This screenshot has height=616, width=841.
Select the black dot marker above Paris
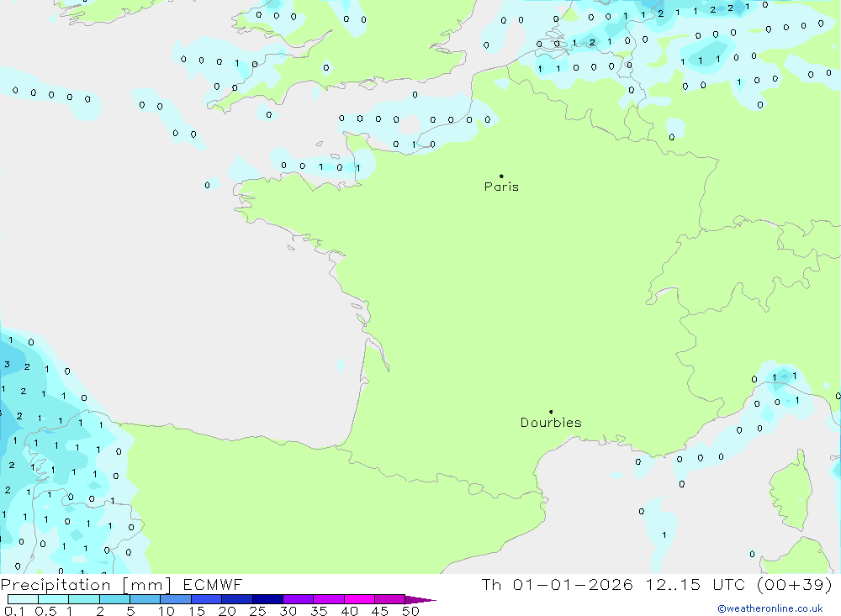pyautogui.click(x=501, y=176)
